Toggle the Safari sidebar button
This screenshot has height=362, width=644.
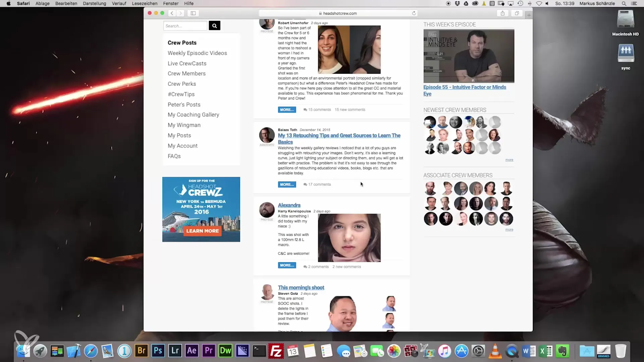point(193,13)
